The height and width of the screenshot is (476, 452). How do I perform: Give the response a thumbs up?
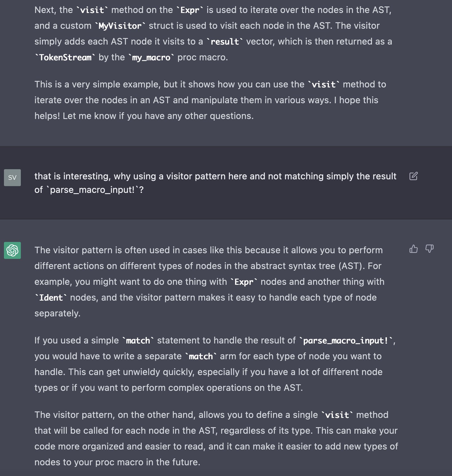click(x=413, y=249)
